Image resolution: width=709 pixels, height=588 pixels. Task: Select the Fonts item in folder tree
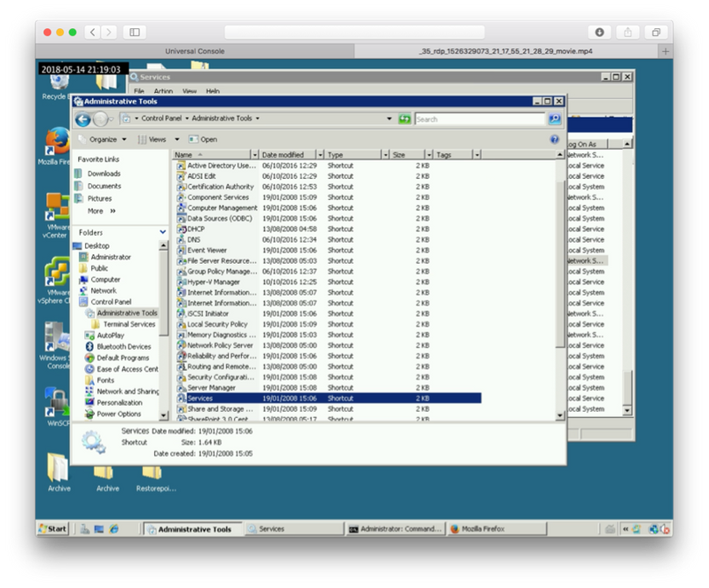(105, 381)
